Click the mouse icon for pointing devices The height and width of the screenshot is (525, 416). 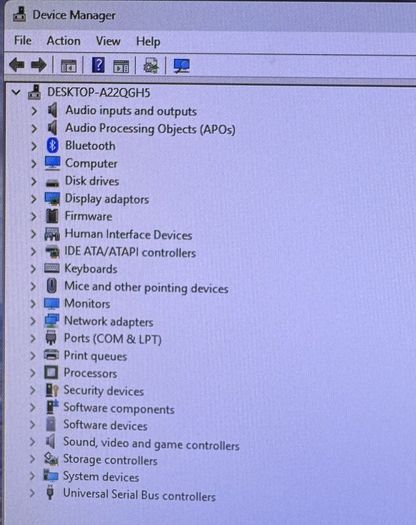pyautogui.click(x=52, y=286)
